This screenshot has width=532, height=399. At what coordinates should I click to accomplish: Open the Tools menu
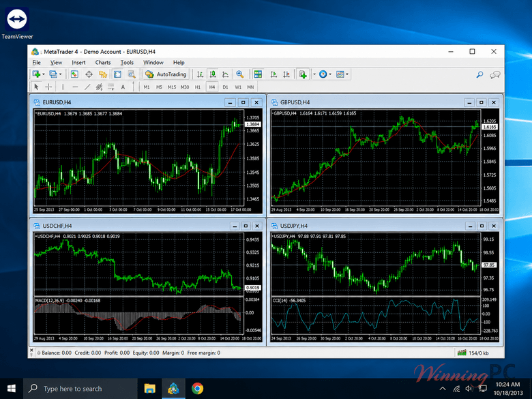[127, 63]
